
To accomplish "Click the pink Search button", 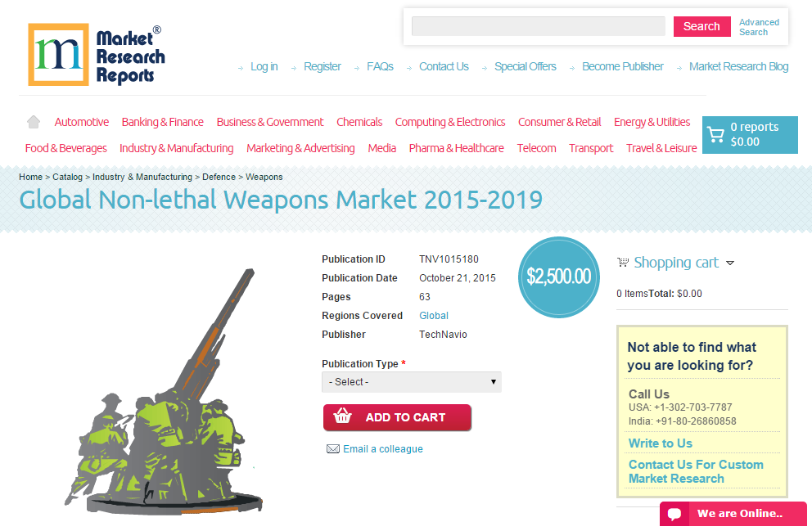I will click(x=701, y=26).
